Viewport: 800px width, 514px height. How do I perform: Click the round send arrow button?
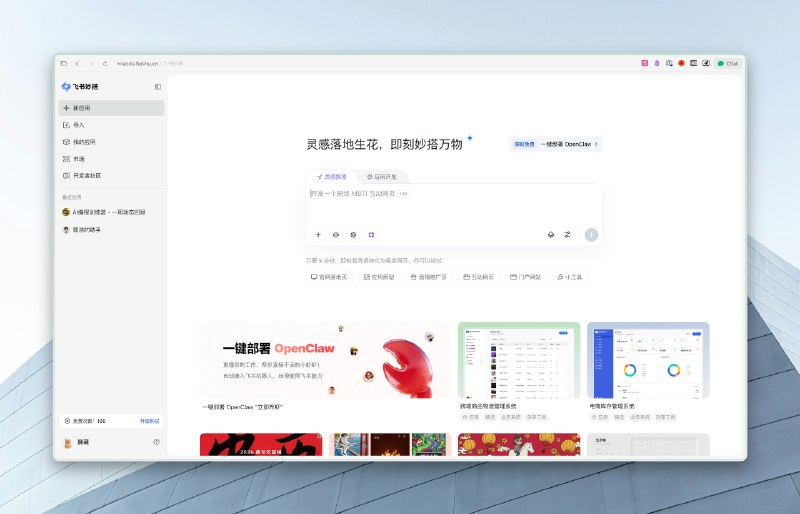coord(591,234)
